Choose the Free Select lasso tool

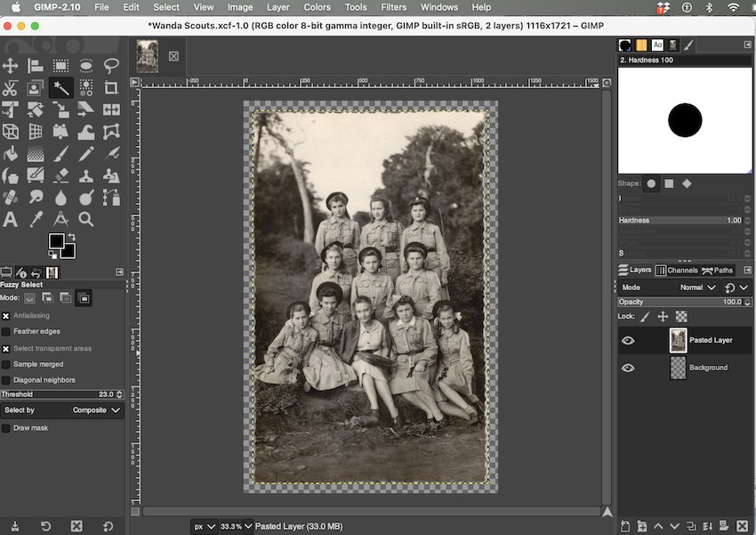(x=111, y=65)
